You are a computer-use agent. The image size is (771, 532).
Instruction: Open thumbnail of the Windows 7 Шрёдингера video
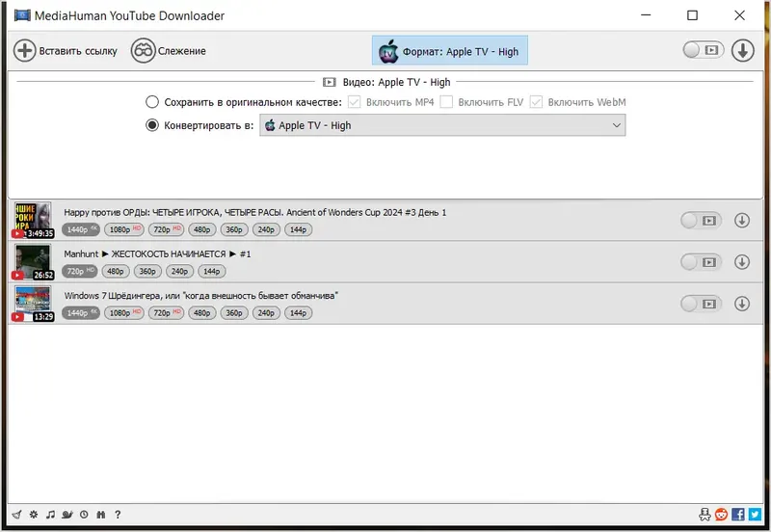33,304
